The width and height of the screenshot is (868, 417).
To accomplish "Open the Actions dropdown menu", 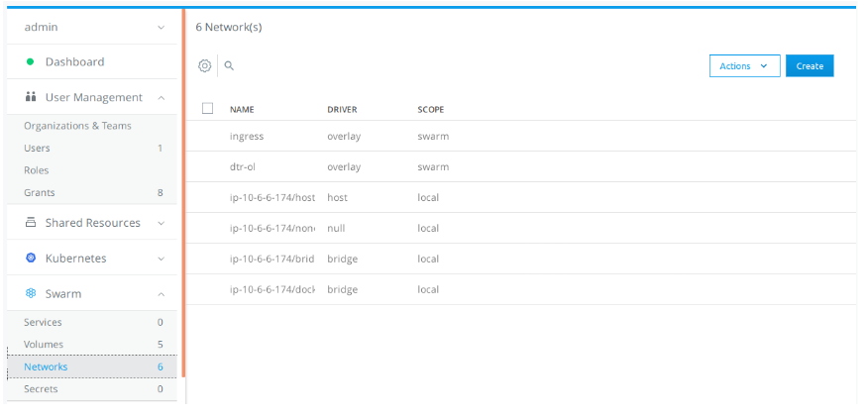I will pos(744,66).
